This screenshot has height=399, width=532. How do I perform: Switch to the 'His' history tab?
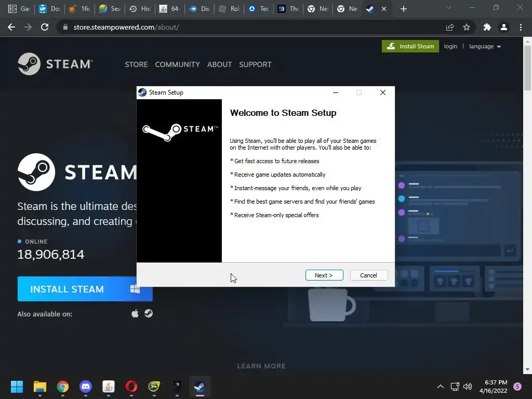(x=139, y=9)
